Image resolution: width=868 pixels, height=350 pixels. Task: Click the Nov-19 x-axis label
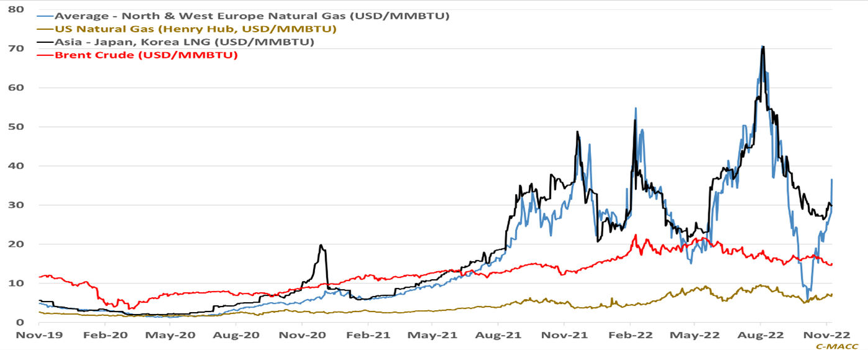tap(39, 335)
